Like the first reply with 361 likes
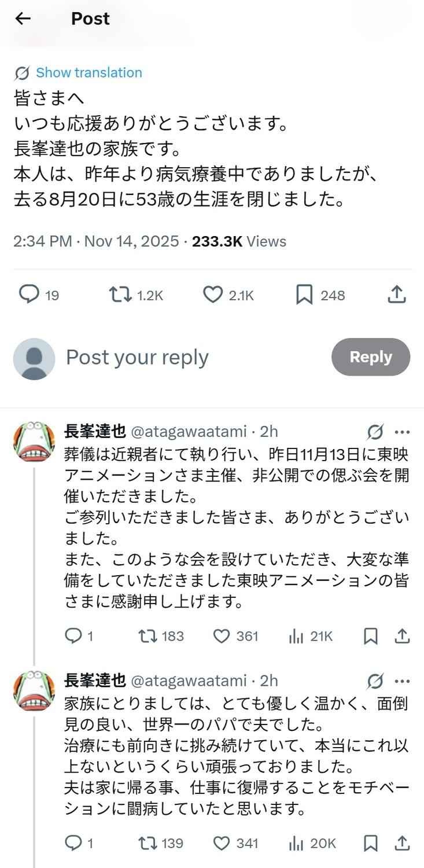The width and height of the screenshot is (424, 868). pos(222,637)
